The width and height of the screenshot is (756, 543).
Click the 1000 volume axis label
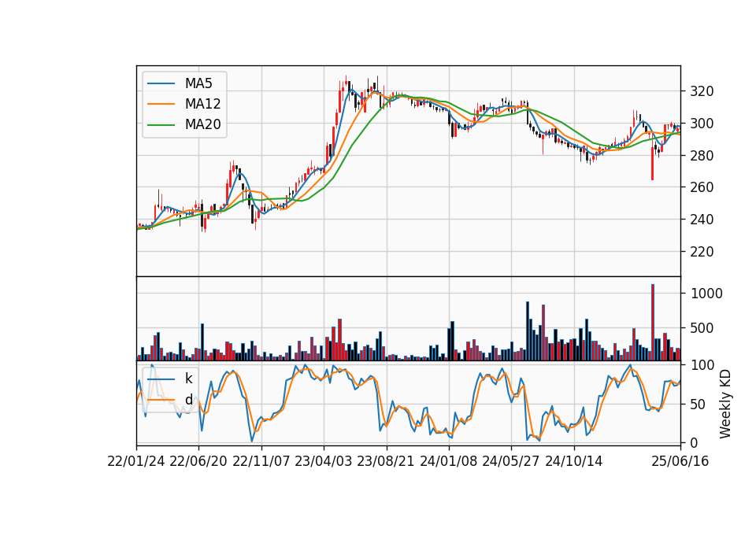point(706,294)
